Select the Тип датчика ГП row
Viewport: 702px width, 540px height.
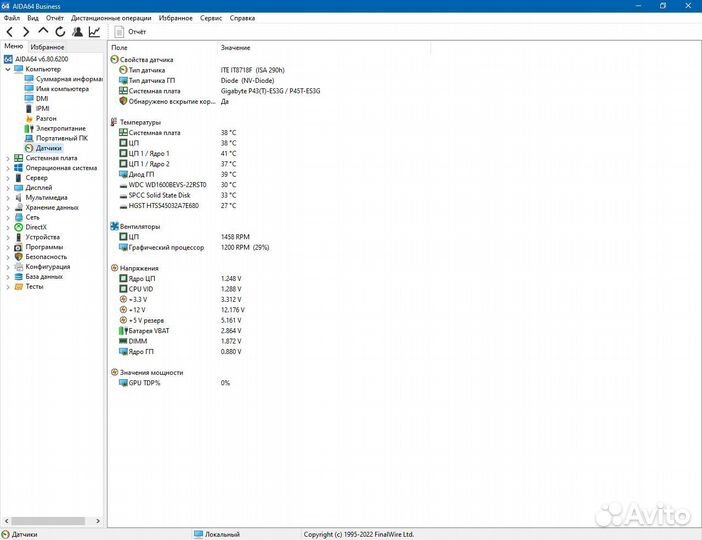(197, 80)
